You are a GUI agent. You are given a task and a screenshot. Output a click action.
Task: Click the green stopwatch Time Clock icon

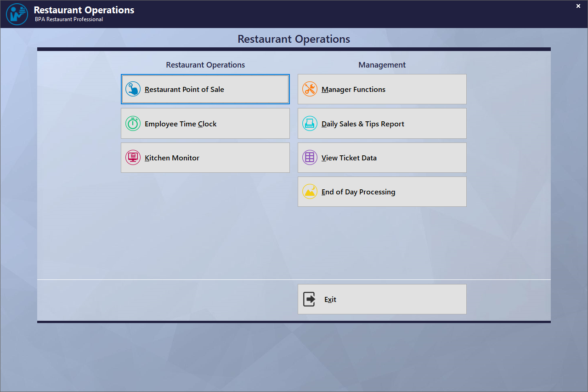point(133,124)
